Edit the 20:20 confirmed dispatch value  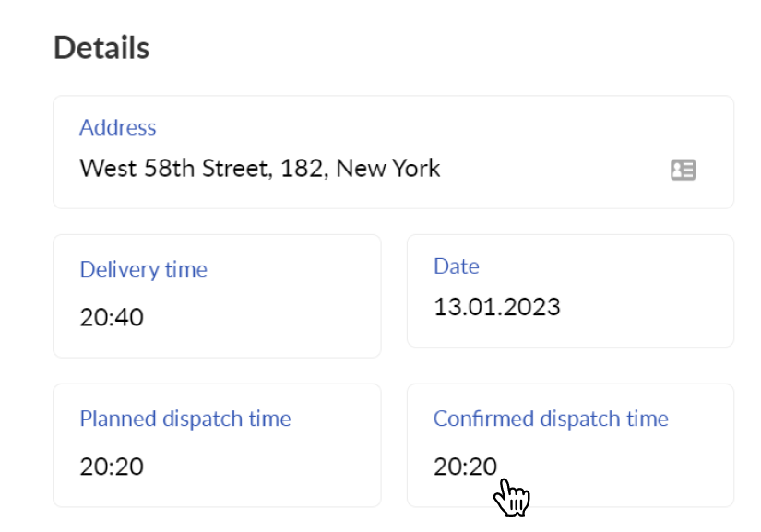[x=465, y=466]
